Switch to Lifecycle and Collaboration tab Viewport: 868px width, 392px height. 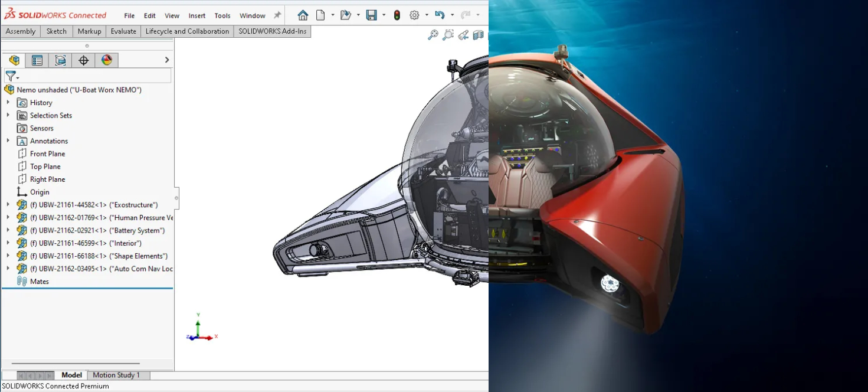click(x=187, y=31)
